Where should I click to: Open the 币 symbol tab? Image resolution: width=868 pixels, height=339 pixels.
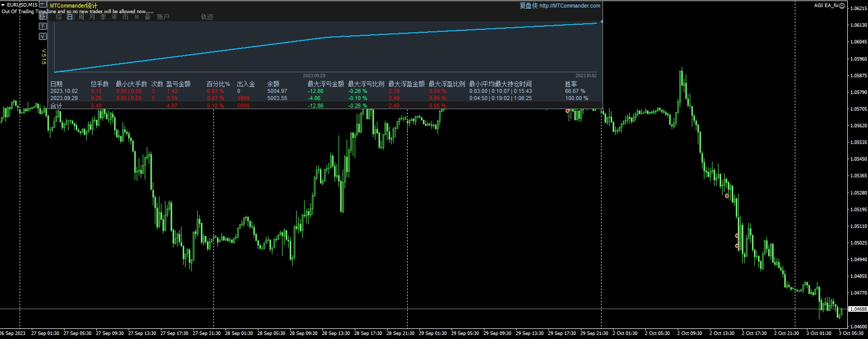pos(125,17)
